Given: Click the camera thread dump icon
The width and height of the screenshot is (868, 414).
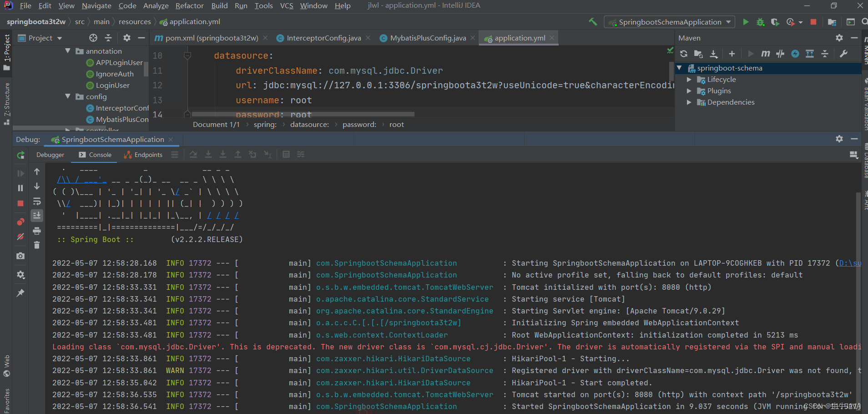Looking at the screenshot, I should click(20, 256).
